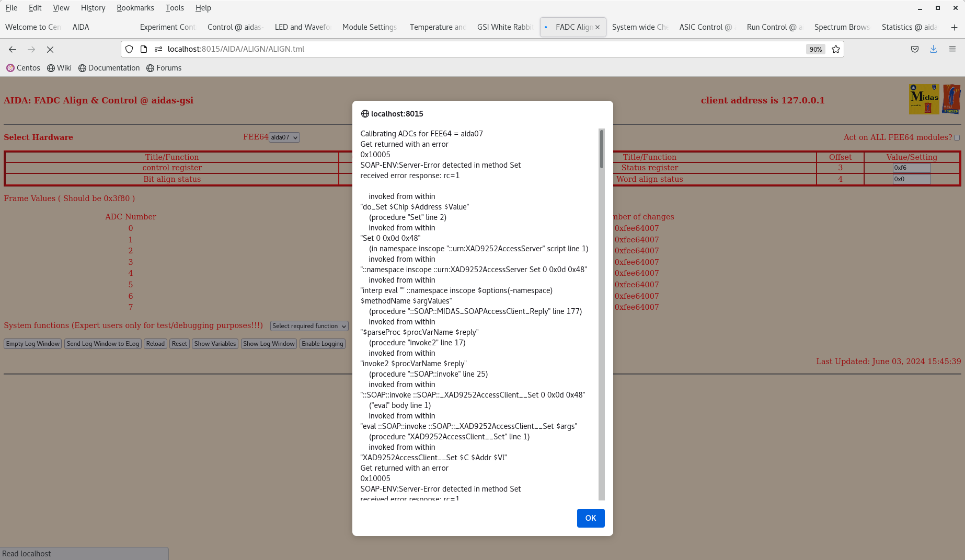Enable Act on ALL FEE64 modules checkbox
Screen dimensions: 965x560
pyautogui.click(x=957, y=138)
